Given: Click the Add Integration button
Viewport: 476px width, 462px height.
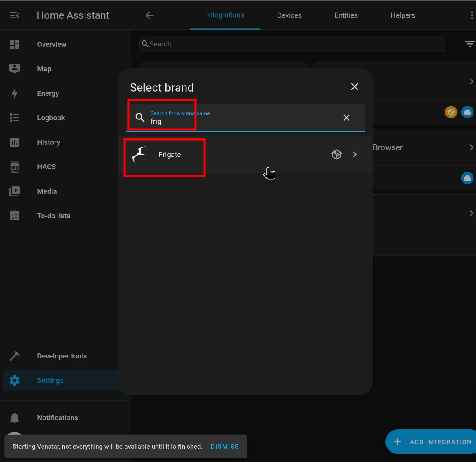Looking at the screenshot, I should [432, 442].
